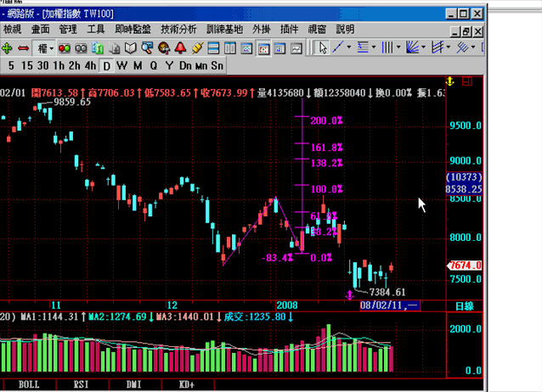Click the green four-way move arrows icon
The image size is (542, 392).
coord(8,48)
